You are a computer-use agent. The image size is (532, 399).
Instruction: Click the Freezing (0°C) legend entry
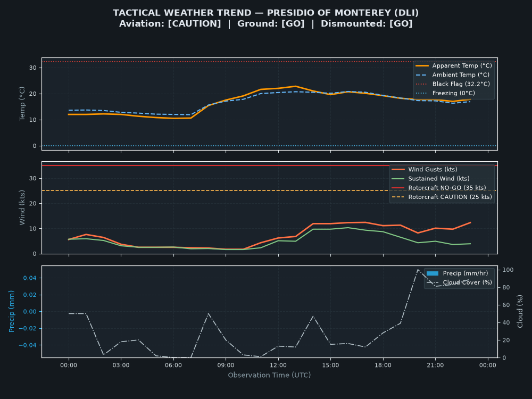pos(445,93)
